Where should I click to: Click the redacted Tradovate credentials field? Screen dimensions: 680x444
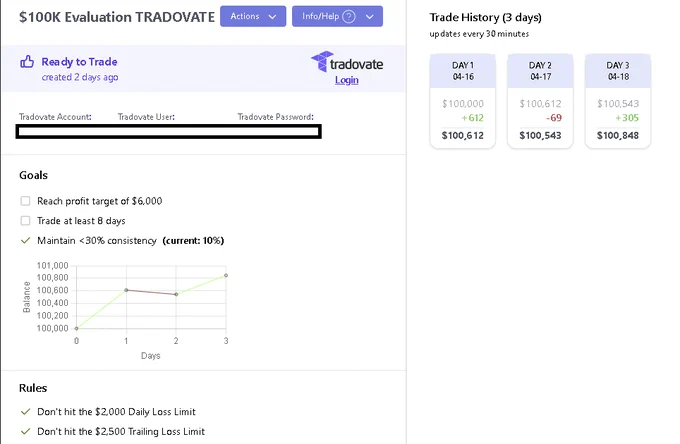(x=169, y=131)
